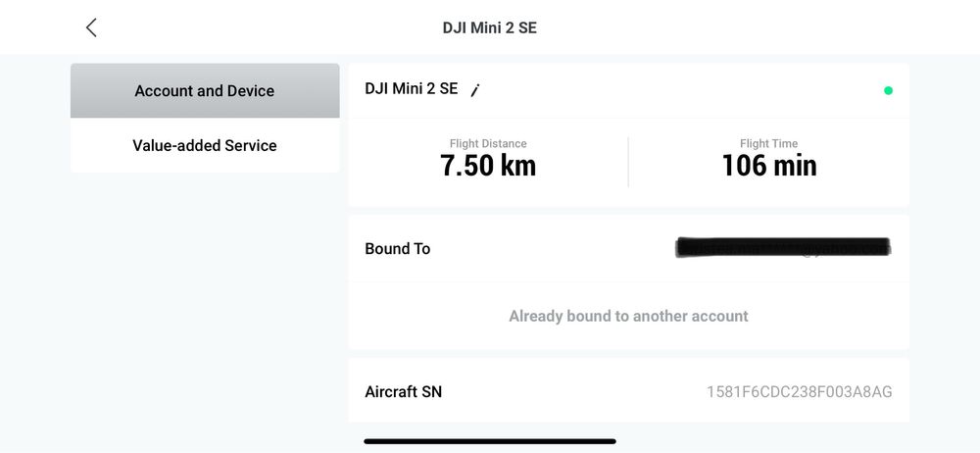Tap serial number 1581F6CDC238F003A8AG
This screenshot has width=980, height=453.
(x=799, y=392)
